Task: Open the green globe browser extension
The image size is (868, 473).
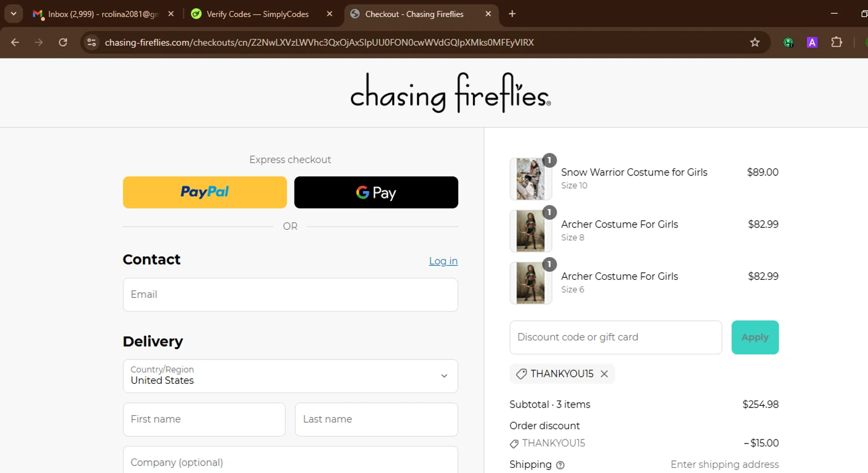Action: pos(788,42)
